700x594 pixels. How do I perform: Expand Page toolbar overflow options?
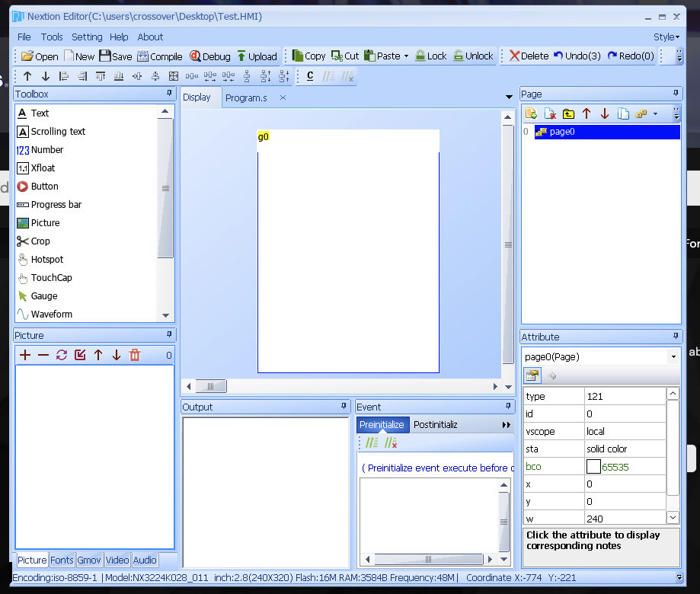676,113
